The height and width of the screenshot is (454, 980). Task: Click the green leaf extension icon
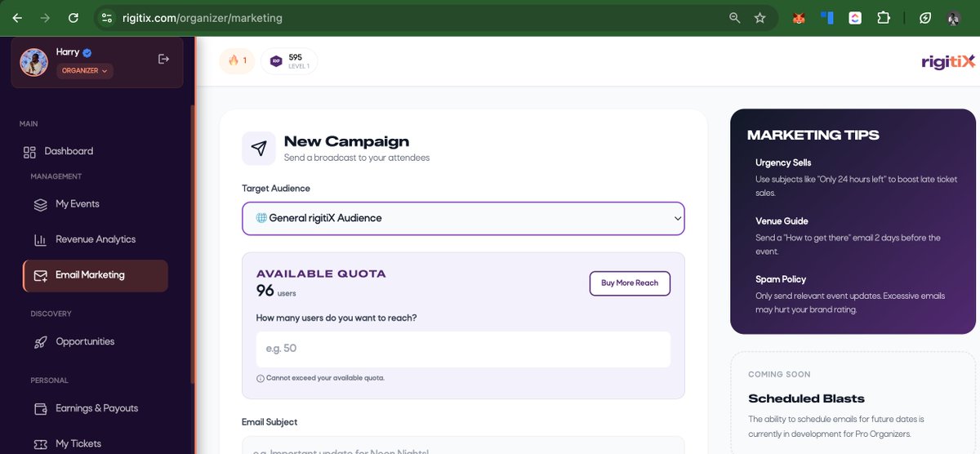pos(925,17)
